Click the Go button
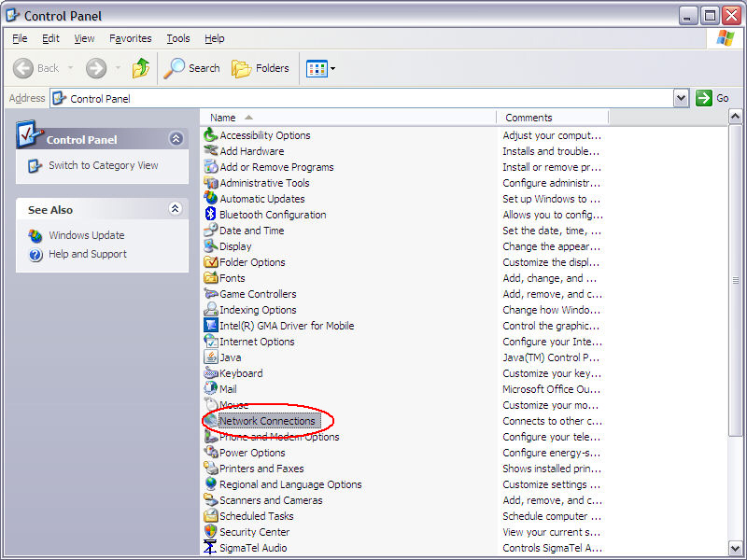Screen dimensions: 747x560 coord(712,98)
